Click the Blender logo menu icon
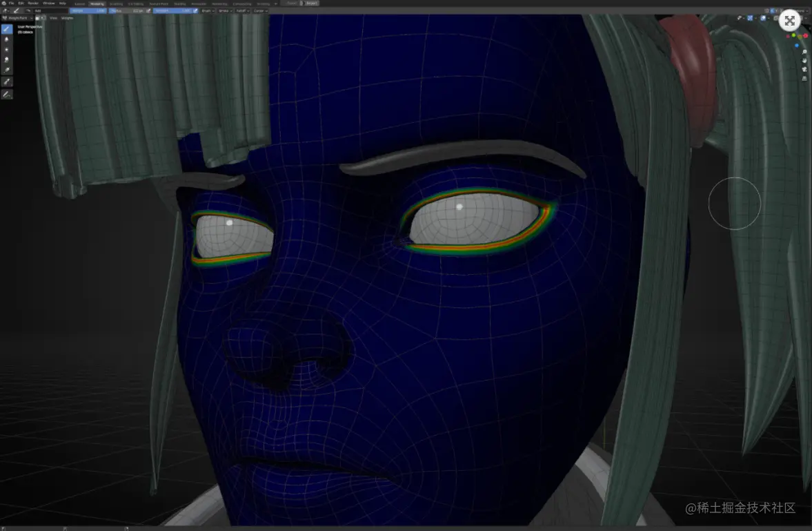The width and height of the screenshot is (812, 531). coord(4,3)
